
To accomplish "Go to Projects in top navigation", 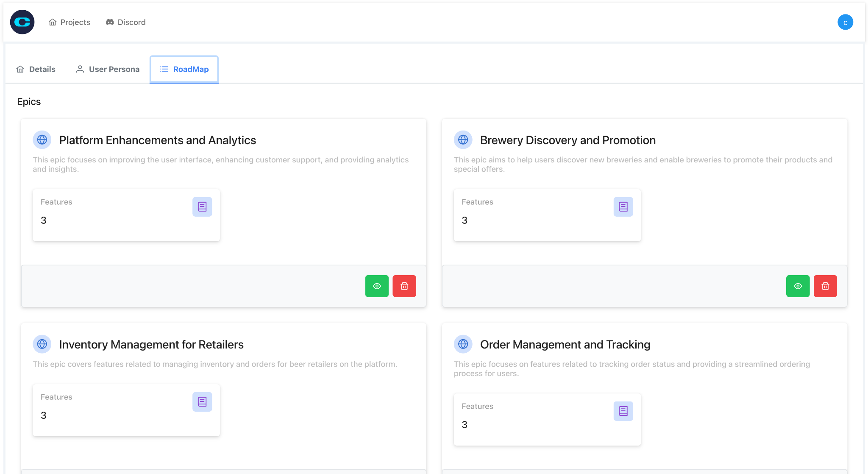I will [x=70, y=22].
